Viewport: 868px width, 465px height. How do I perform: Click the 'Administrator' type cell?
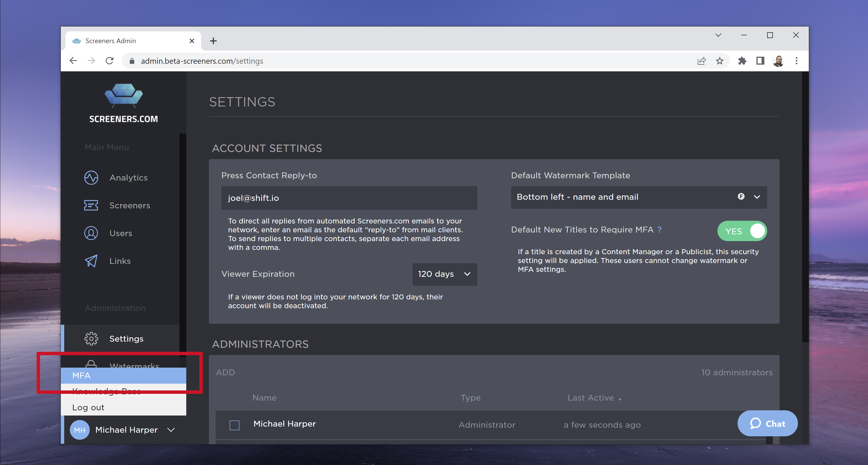coord(487,425)
